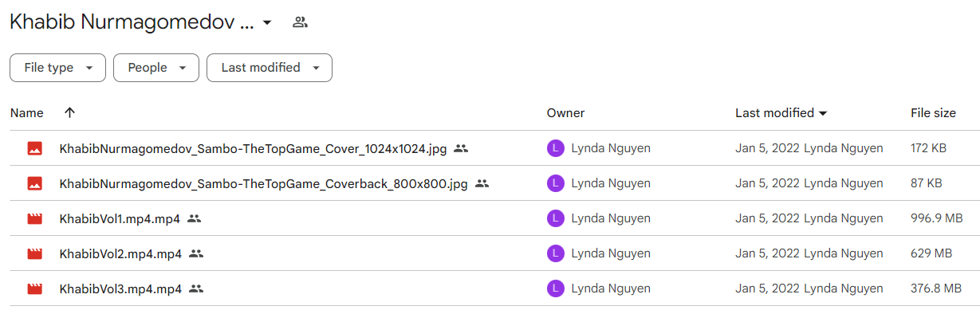The image size is (980, 314).
Task: Open the Last modified filter chip
Action: click(x=270, y=68)
